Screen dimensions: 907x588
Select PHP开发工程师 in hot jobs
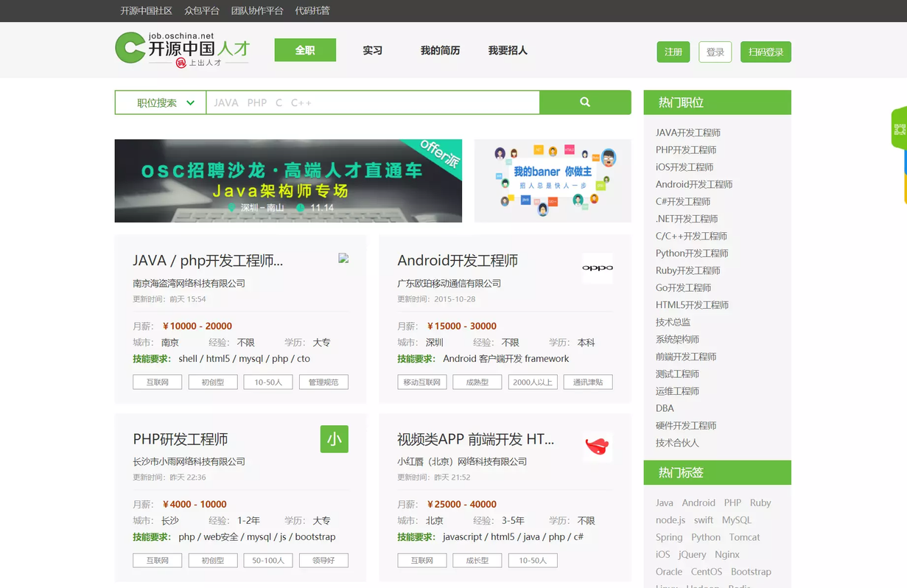point(686,150)
